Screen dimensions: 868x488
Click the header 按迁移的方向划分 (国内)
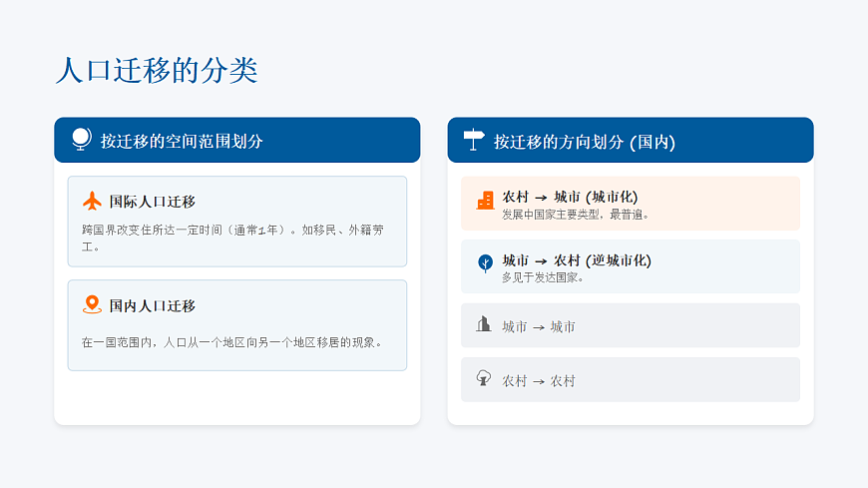click(585, 142)
